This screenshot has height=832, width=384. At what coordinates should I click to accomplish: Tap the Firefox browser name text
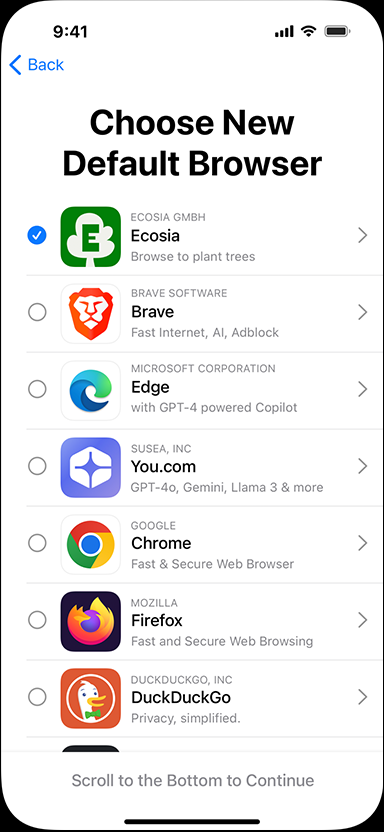pyautogui.click(x=157, y=620)
